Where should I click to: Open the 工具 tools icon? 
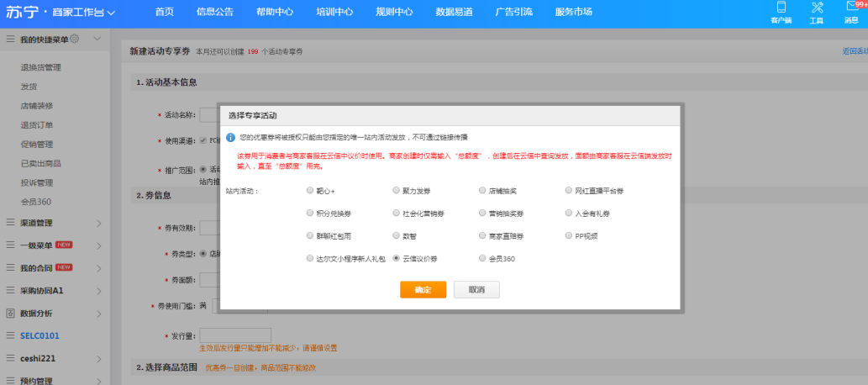[x=817, y=8]
